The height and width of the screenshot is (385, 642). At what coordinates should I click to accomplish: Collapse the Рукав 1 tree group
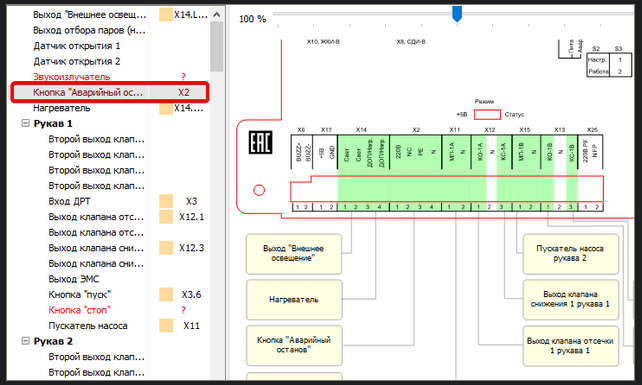pyautogui.click(x=25, y=123)
